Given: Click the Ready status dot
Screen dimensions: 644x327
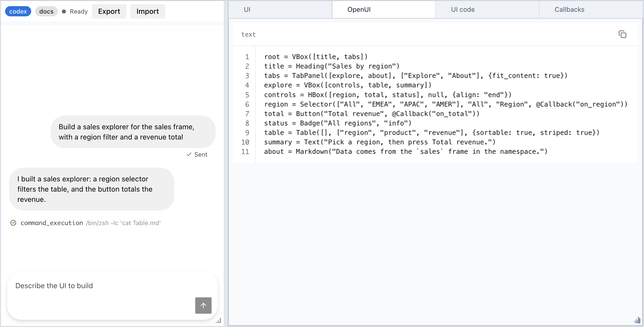Looking at the screenshot, I should pos(64,11).
